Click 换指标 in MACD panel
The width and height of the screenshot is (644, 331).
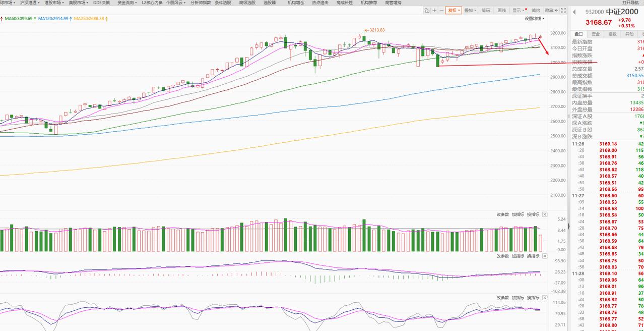(533, 256)
